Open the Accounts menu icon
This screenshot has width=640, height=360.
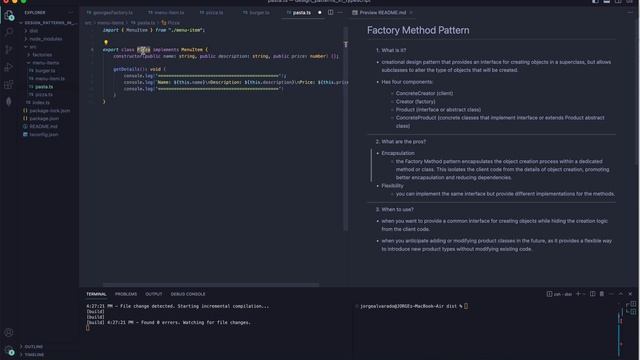pos(9,333)
